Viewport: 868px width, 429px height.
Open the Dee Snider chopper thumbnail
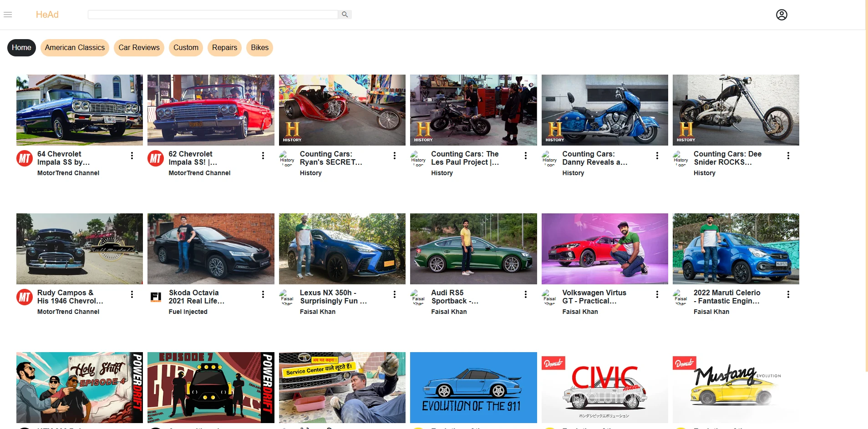point(736,110)
